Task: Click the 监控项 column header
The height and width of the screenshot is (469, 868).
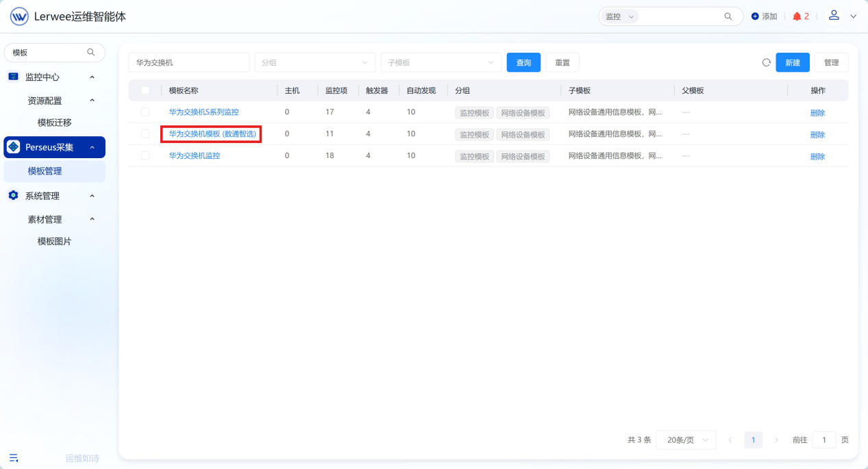Action: 336,90
